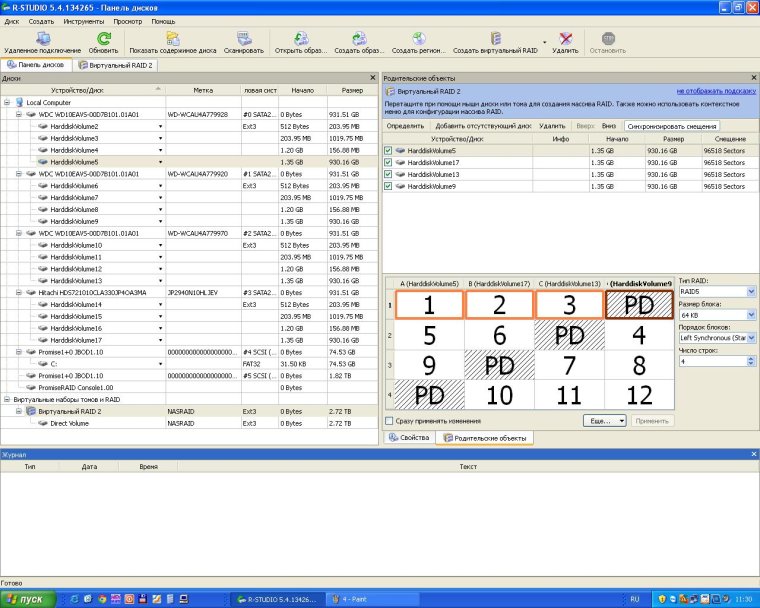Select the Виртуальный RAID 2 icon in the tree

pyautogui.click(x=32, y=411)
